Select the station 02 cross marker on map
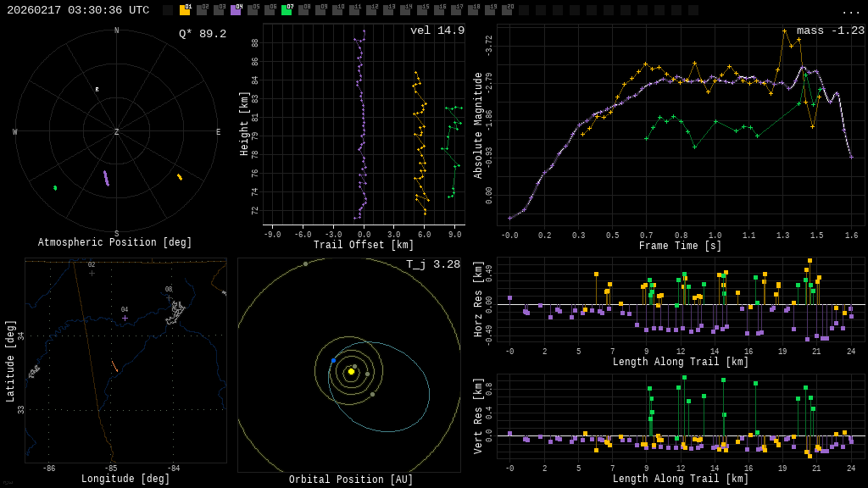This screenshot has height=488, width=868. pyautogui.click(x=92, y=273)
